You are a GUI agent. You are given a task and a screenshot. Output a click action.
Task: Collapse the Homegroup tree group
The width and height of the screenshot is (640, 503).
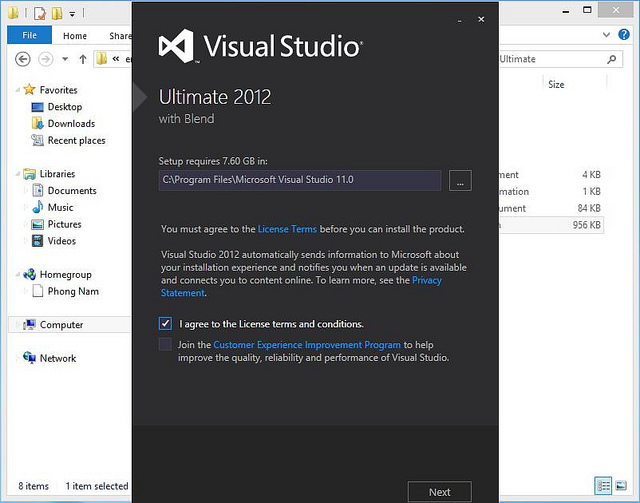point(18,274)
